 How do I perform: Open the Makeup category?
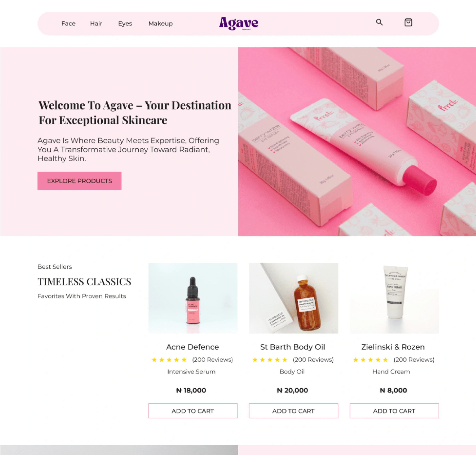point(160,24)
